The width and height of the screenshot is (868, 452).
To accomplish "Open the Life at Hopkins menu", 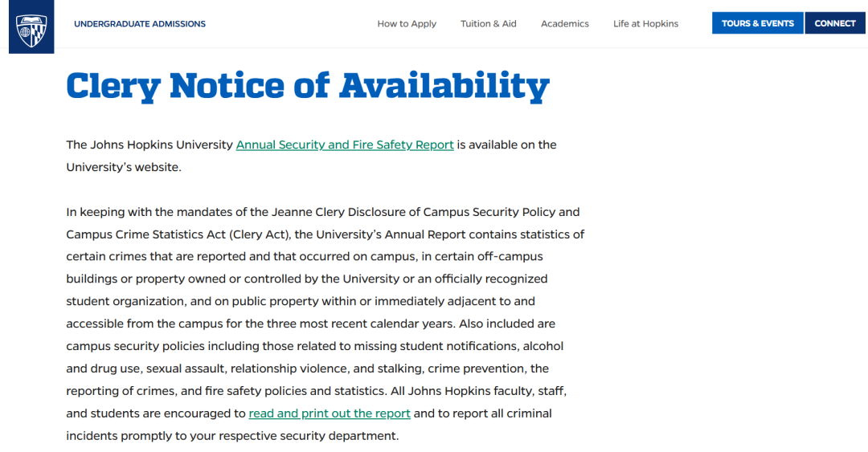I will tap(645, 24).
